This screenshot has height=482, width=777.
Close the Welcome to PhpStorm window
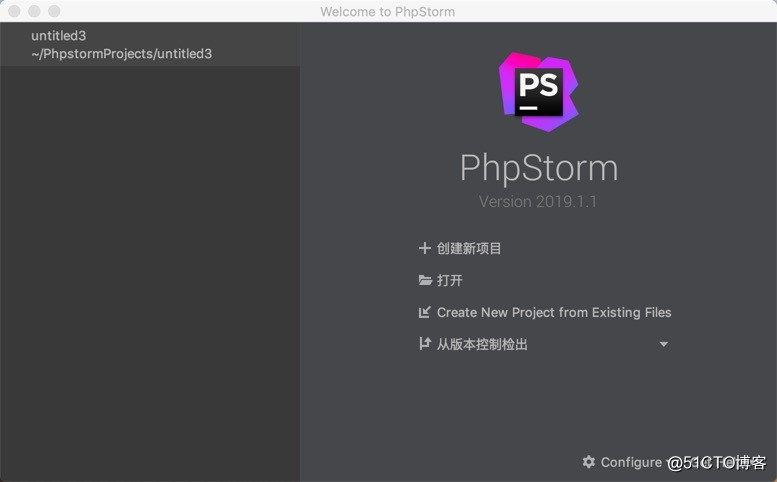(x=14, y=11)
